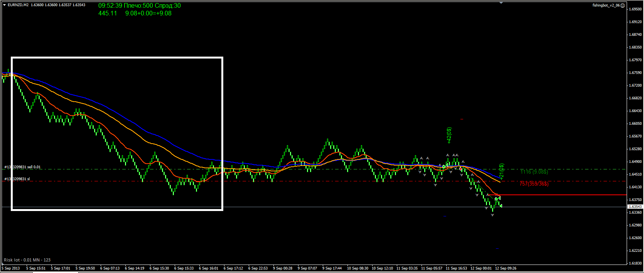Click the chart shift triangle marker at top
The image size is (644, 273).
coord(501,3)
